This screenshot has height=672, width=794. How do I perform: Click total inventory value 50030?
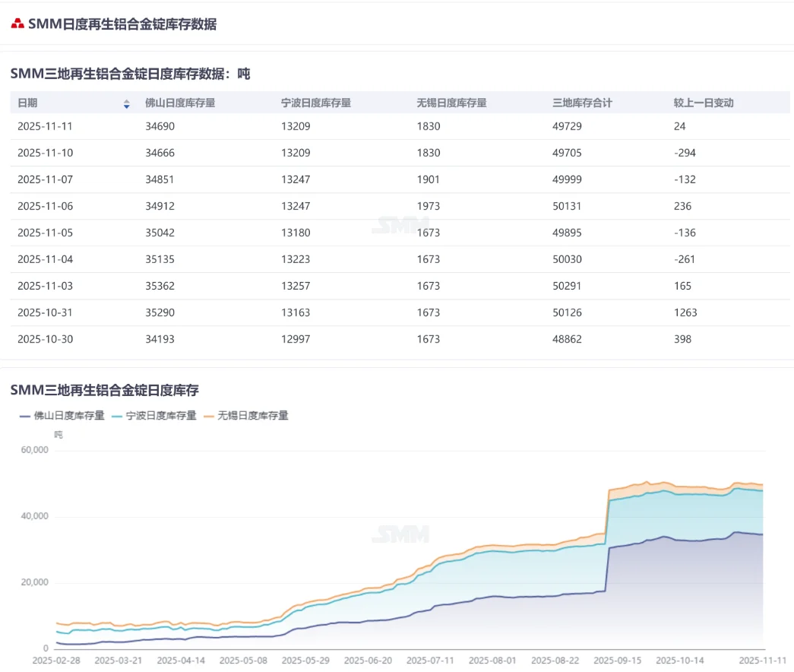[567, 259]
